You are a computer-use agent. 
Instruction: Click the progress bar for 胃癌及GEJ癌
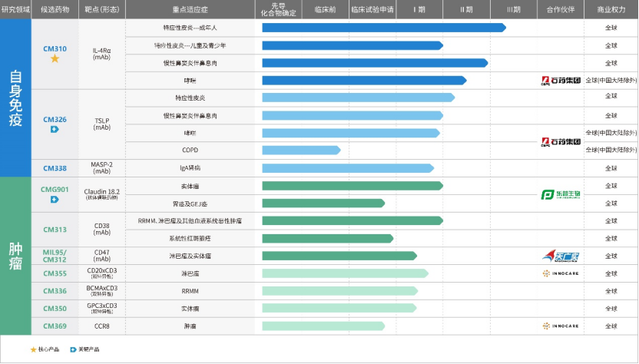(323, 203)
